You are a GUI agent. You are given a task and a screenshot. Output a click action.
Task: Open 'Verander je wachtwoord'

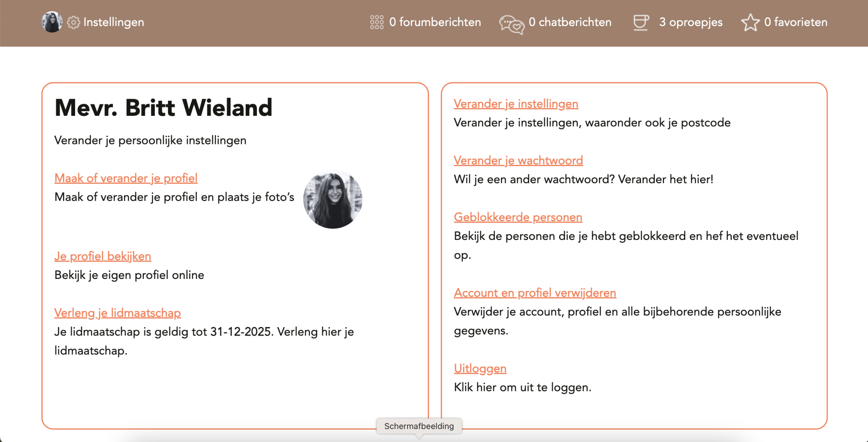(518, 160)
